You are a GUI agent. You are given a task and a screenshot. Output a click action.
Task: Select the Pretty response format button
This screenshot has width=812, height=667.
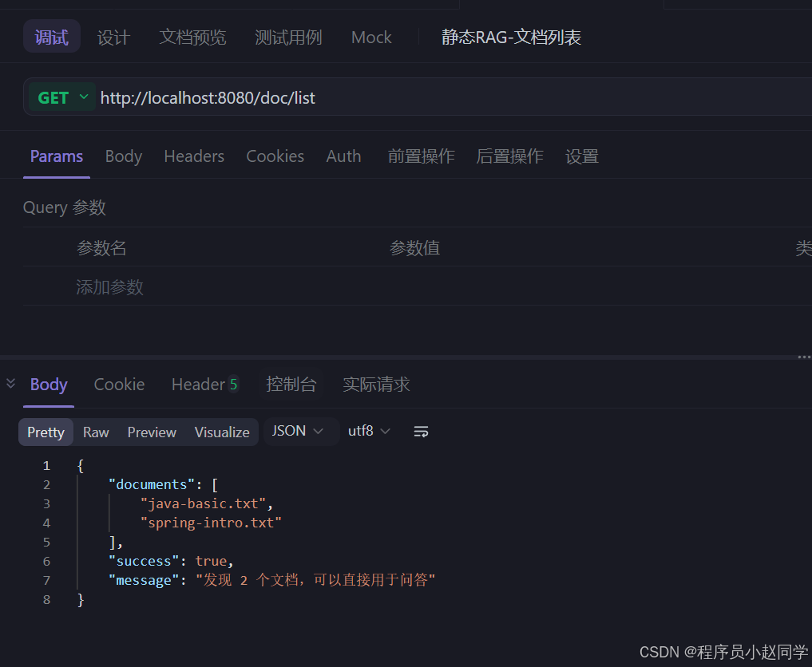[46, 432]
